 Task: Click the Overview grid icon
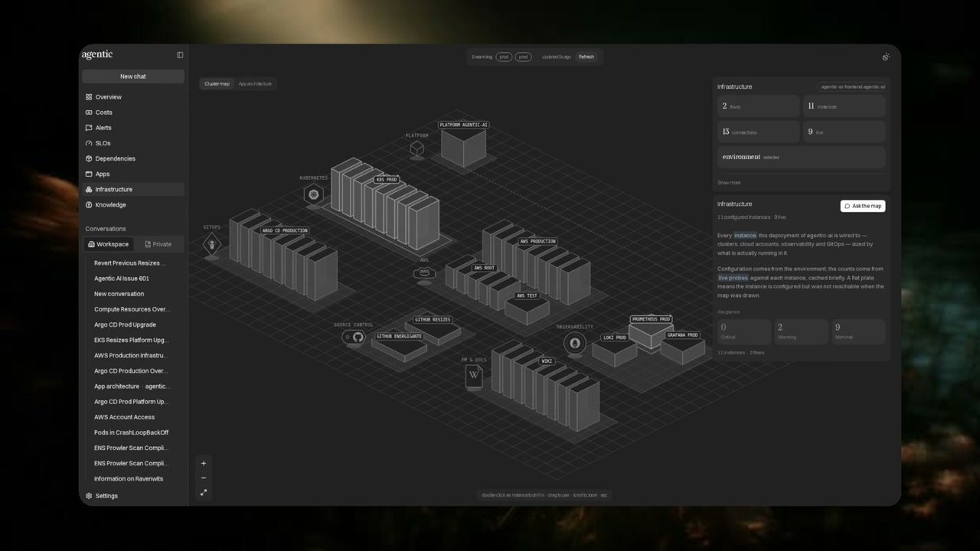tap(89, 97)
